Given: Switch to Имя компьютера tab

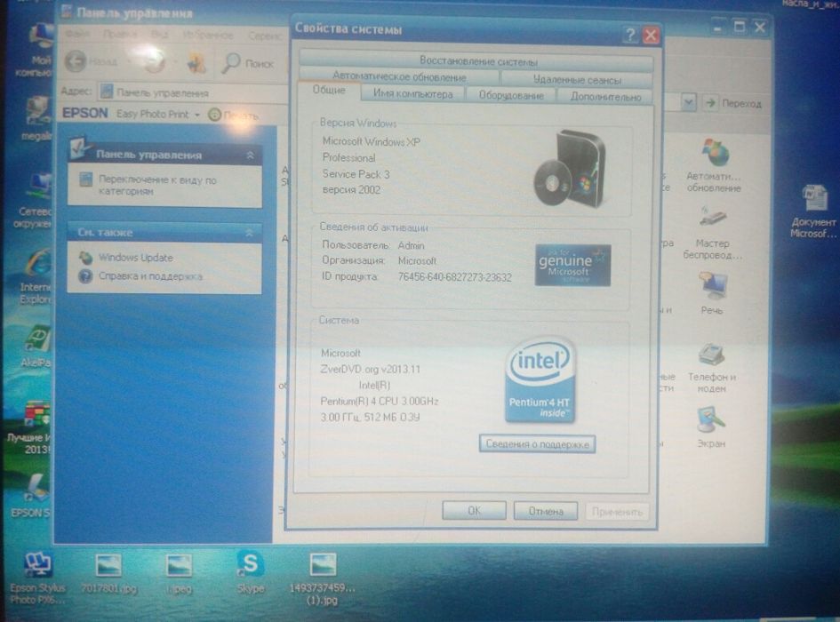Looking at the screenshot, I should (x=412, y=94).
